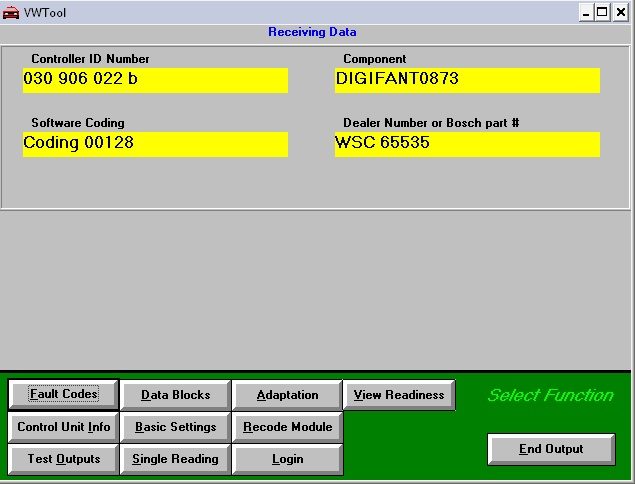Click the Adaptation button
Viewport: 635px width, 484px height.
click(287, 395)
